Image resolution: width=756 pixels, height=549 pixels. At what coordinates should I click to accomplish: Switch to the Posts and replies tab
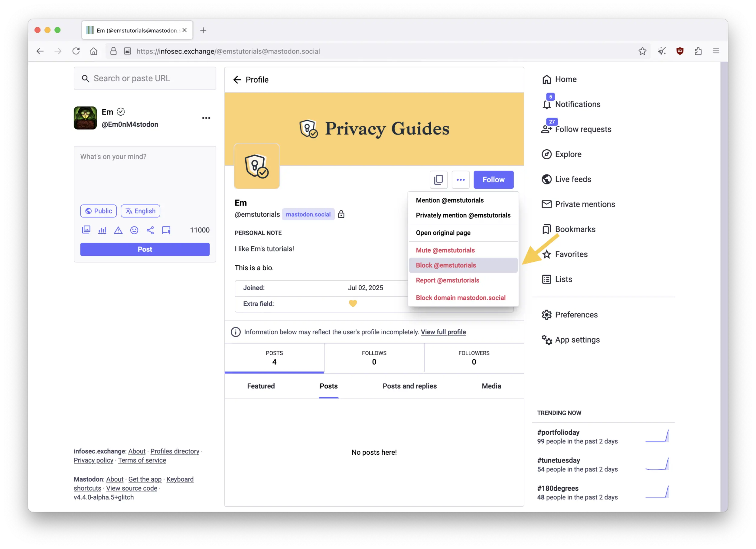[x=409, y=386]
